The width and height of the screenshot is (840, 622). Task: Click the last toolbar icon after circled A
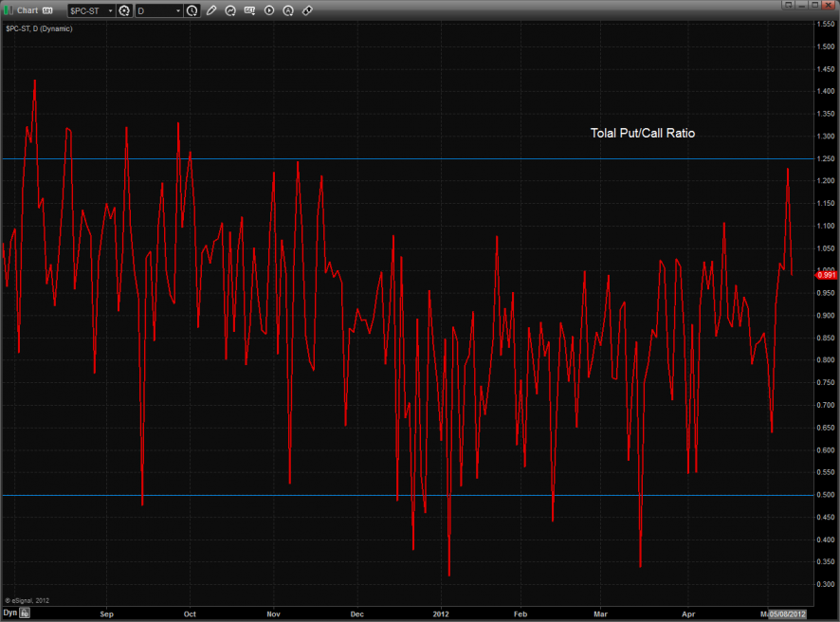(x=307, y=10)
